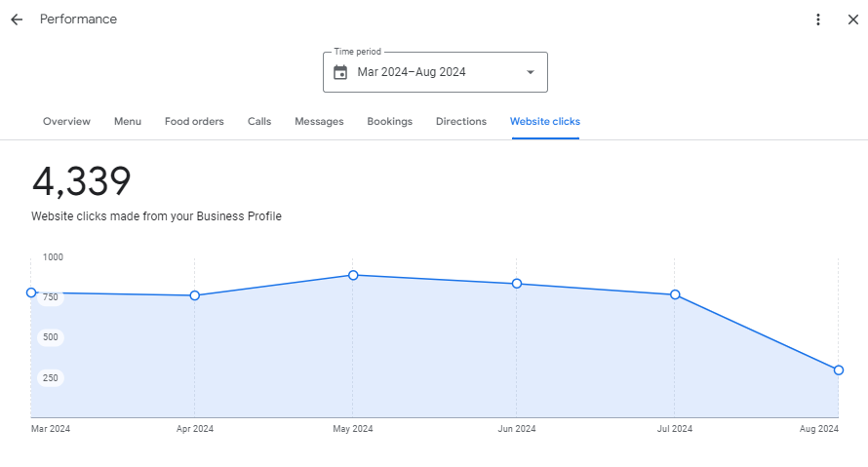Image resolution: width=868 pixels, height=467 pixels.
Task: Select the Jul 2024 chart marker
Action: [x=675, y=294]
